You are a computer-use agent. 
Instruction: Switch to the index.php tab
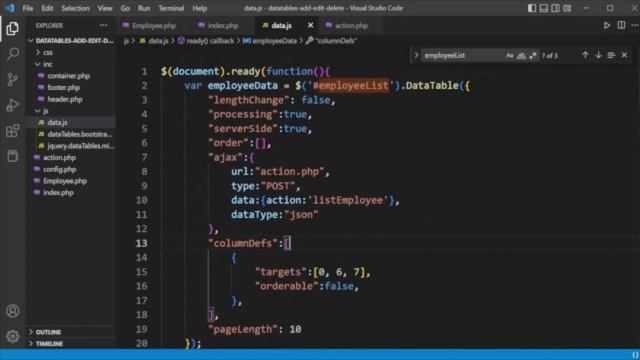(223, 25)
